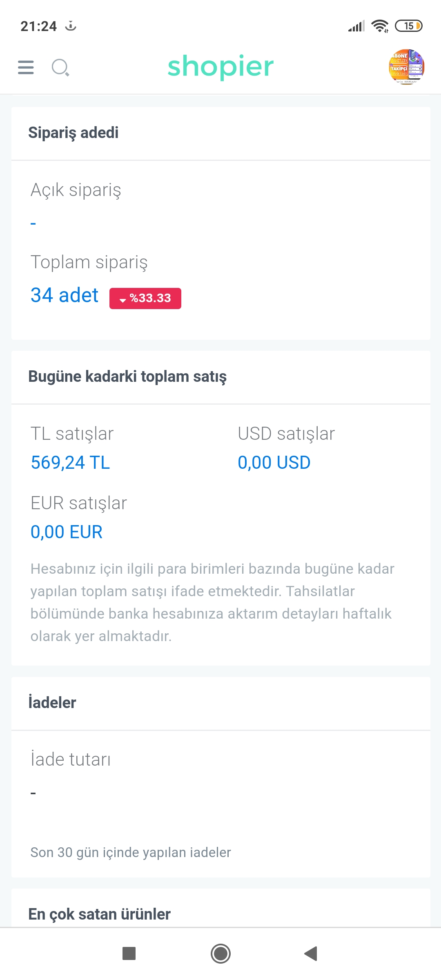Image resolution: width=441 pixels, height=980 pixels.
Task: Select the Bugüne kadarki toplam satış header
Action: tap(127, 376)
